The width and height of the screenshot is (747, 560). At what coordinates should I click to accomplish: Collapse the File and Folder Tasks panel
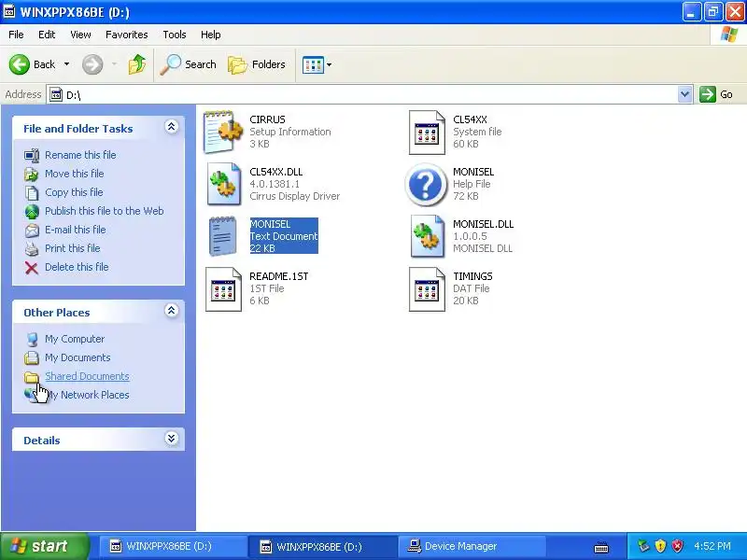click(172, 127)
